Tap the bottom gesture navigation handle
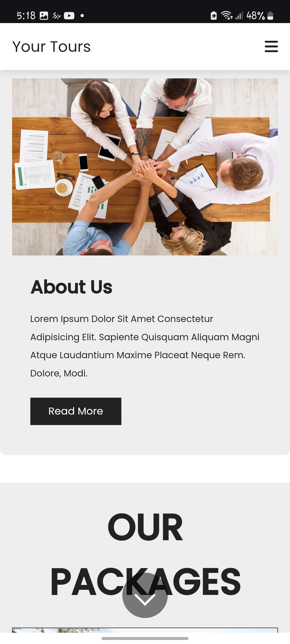290x644 pixels. (145, 638)
